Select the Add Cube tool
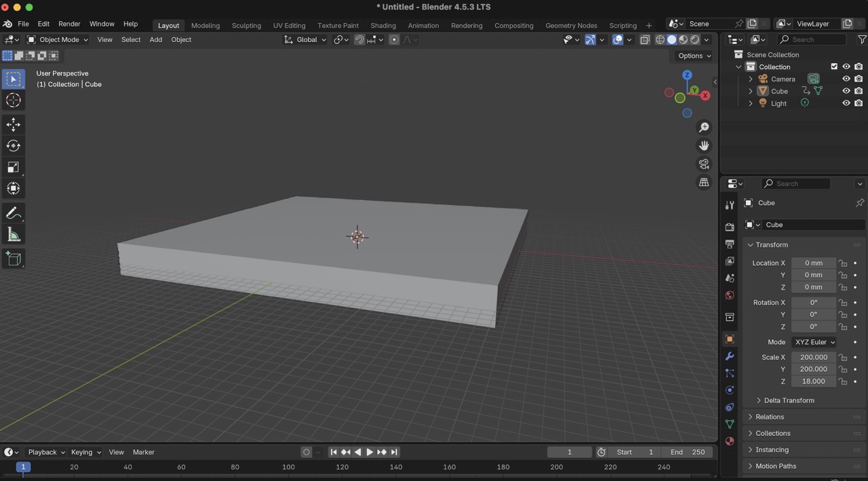 (14, 258)
